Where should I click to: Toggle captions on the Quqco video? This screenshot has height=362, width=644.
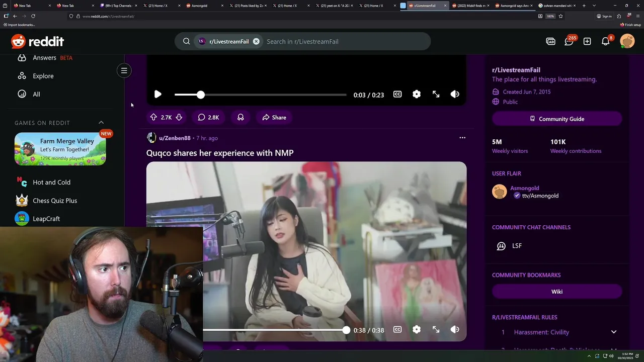pos(397,330)
